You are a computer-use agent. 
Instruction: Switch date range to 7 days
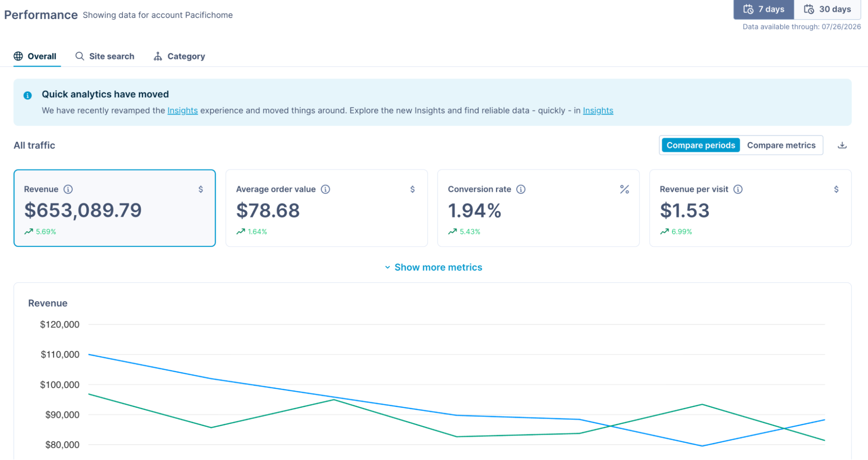click(764, 9)
